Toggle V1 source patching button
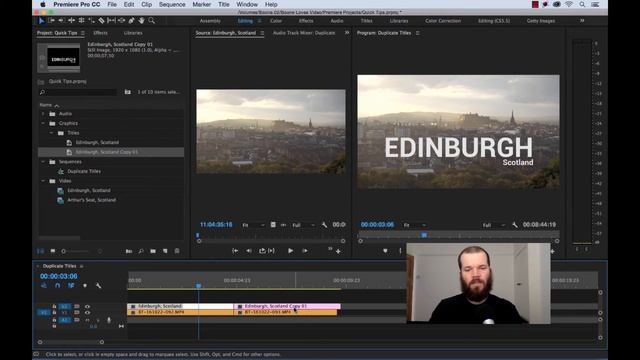Screen dimensions: 640x360 pos(44,313)
